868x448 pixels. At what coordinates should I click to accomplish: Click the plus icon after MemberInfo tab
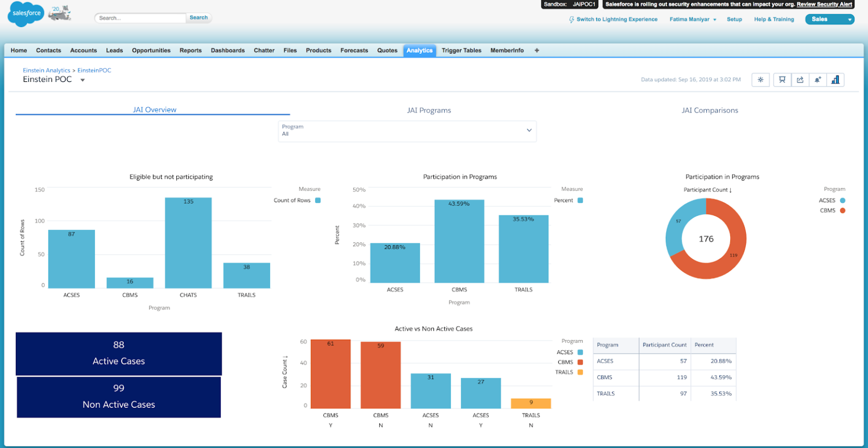tap(537, 50)
